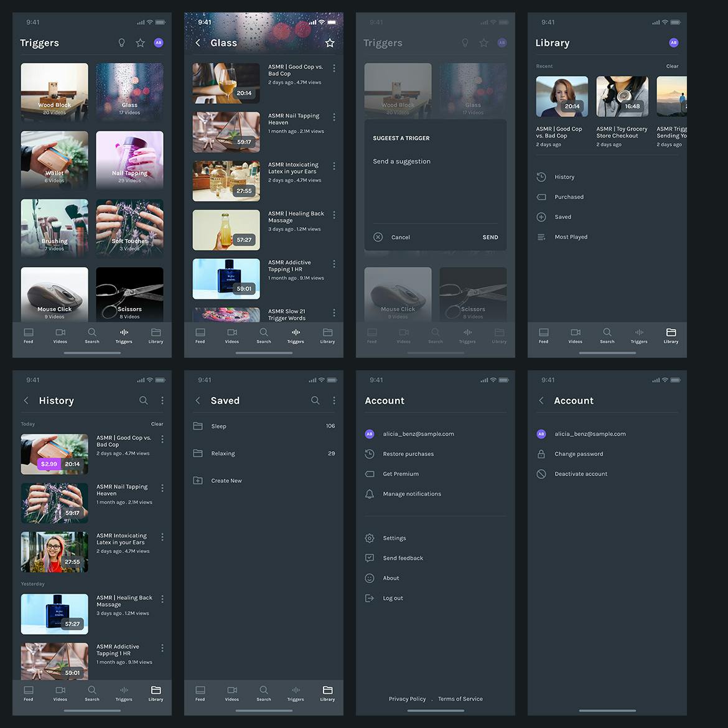Screen dimensions: 728x728
Task: Switch to Search tab on the Glass screen
Action: tap(264, 335)
